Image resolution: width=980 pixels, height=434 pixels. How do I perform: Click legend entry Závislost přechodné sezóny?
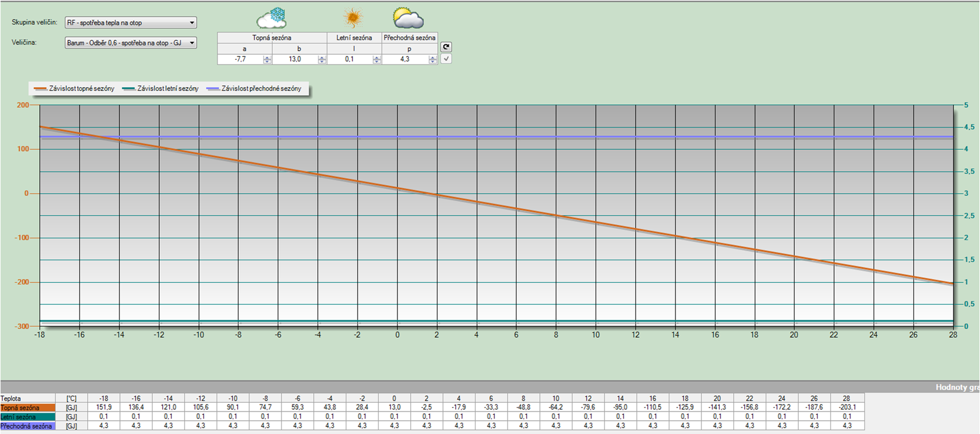[254, 89]
